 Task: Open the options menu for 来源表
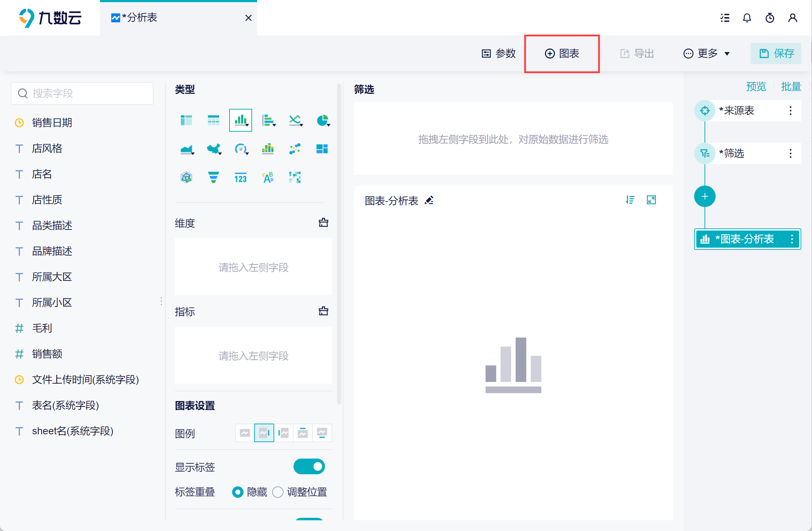click(791, 111)
